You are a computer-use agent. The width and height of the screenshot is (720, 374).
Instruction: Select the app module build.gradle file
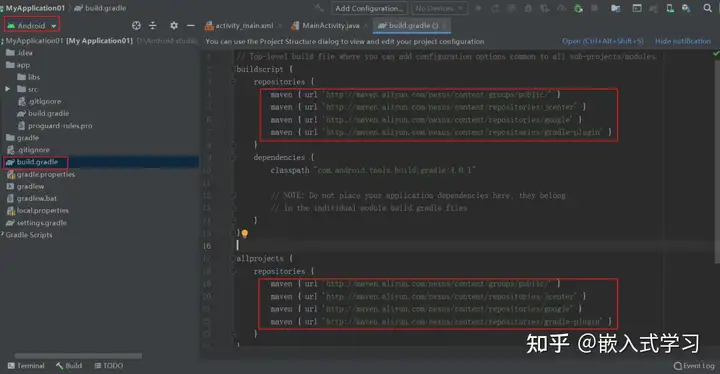point(43,113)
